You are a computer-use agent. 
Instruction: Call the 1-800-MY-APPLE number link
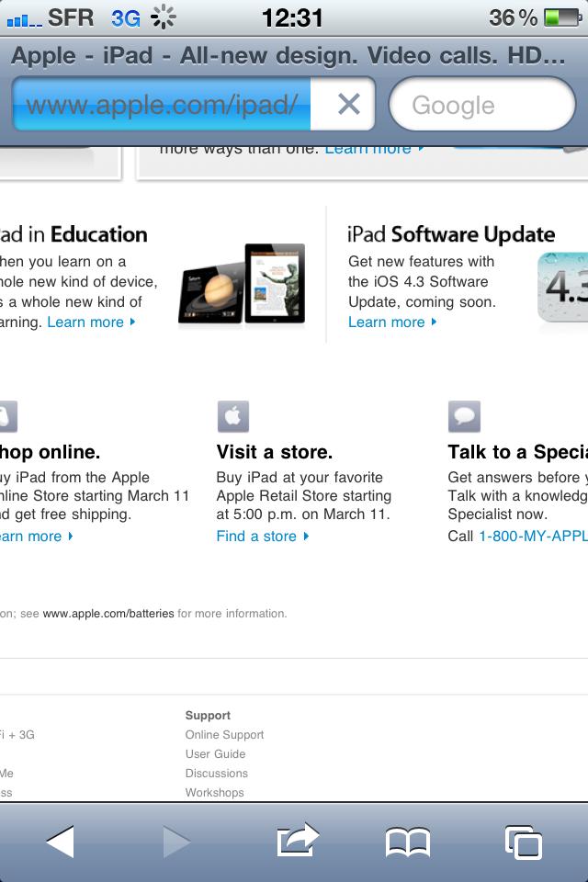[x=532, y=537]
